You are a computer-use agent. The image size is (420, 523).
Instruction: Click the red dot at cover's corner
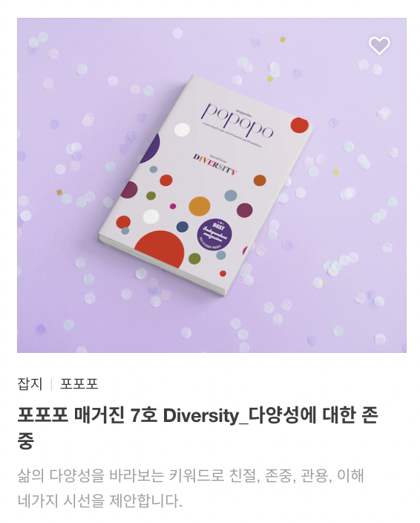pyautogui.click(x=299, y=125)
